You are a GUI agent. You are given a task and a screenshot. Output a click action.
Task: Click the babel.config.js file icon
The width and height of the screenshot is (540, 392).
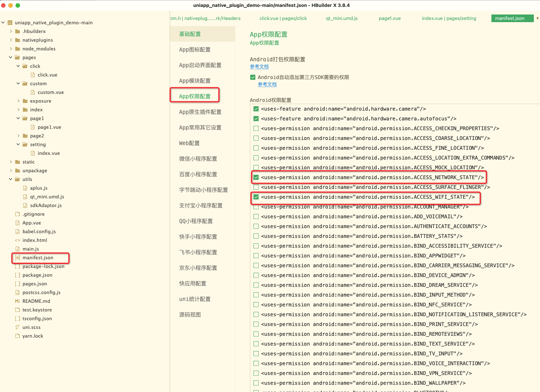(x=17, y=232)
